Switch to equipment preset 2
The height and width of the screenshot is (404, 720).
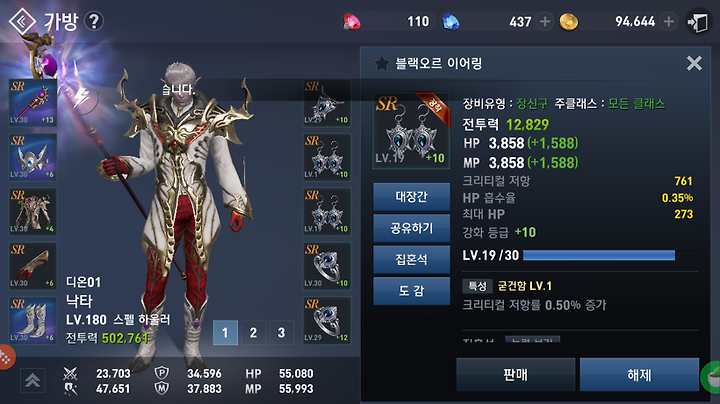[253, 332]
